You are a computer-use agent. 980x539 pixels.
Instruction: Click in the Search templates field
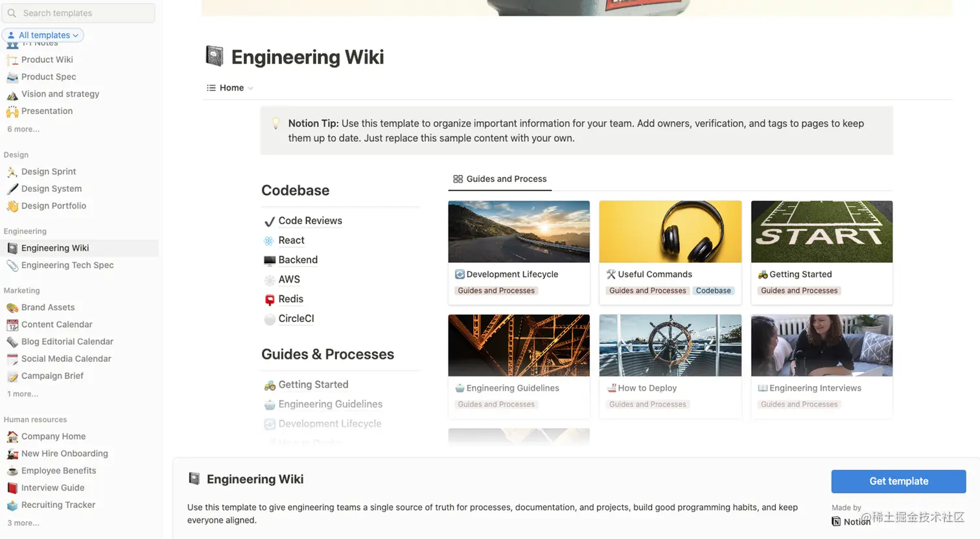pos(79,13)
